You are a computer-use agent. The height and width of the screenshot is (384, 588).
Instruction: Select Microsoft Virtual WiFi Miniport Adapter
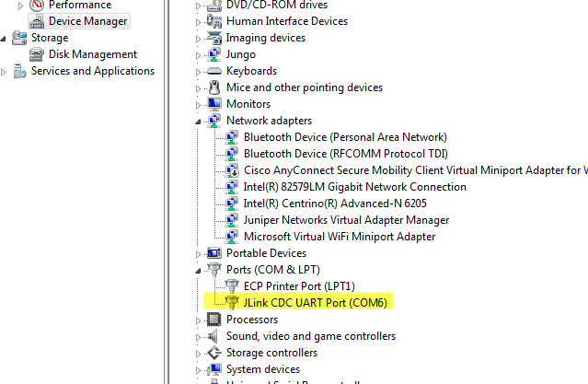pos(340,237)
